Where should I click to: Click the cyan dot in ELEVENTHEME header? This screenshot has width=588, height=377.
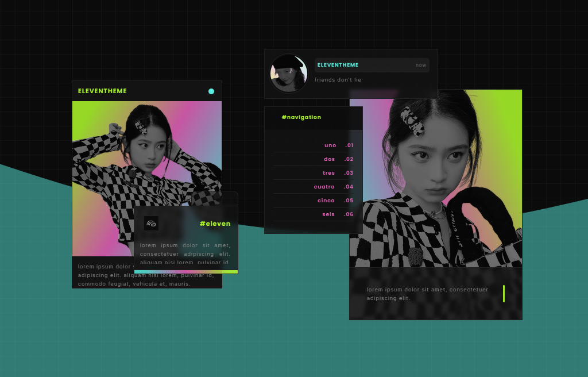pyautogui.click(x=211, y=91)
